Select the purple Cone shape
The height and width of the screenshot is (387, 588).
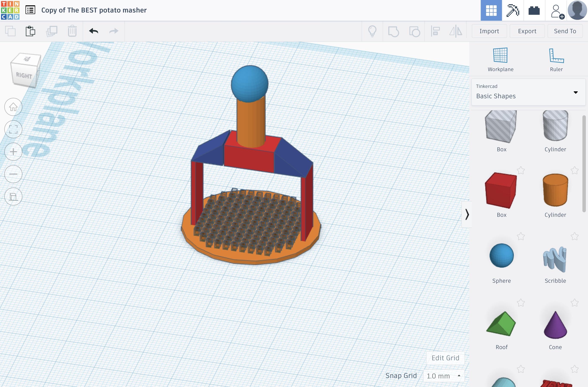pos(555,325)
